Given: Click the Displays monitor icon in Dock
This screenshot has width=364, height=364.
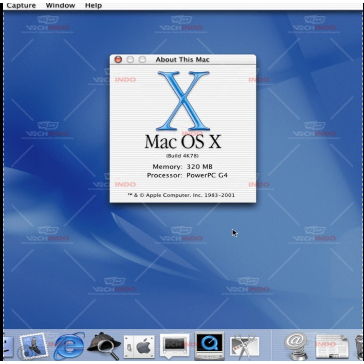Looking at the screenshot, I should click(174, 346).
